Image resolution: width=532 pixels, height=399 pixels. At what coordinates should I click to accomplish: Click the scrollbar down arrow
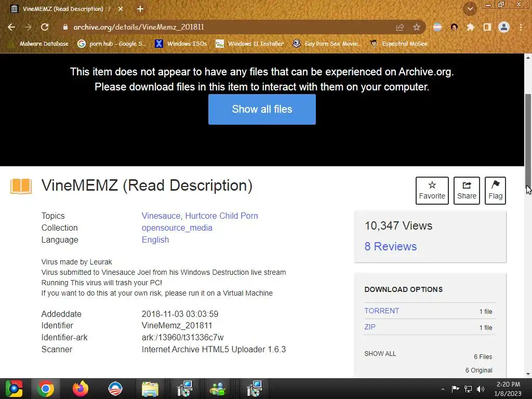coord(528,374)
